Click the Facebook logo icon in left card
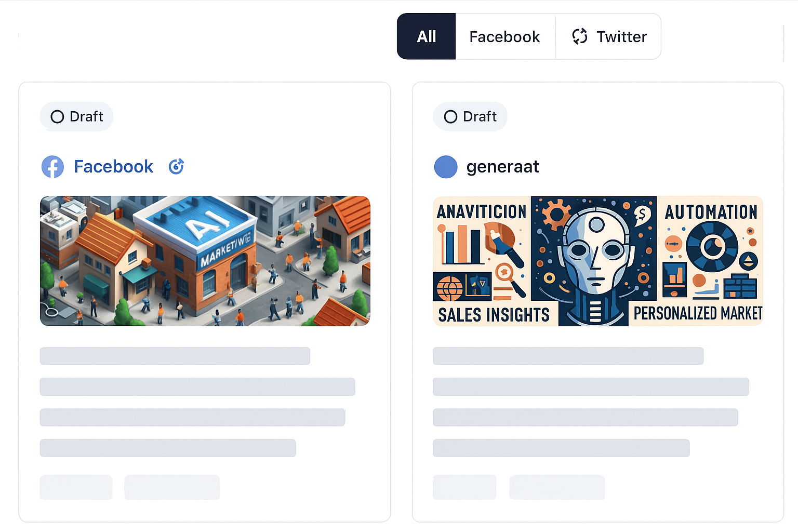The image size is (798, 532). (52, 167)
